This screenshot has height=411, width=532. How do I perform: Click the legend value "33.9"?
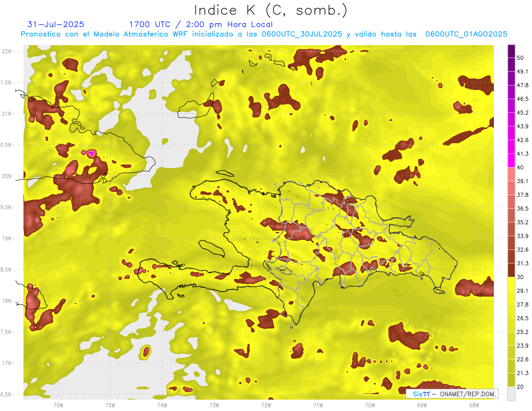pos(523,236)
